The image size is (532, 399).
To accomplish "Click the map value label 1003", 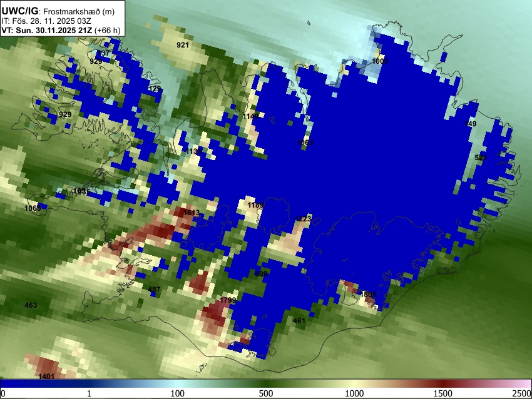I will [380, 61].
